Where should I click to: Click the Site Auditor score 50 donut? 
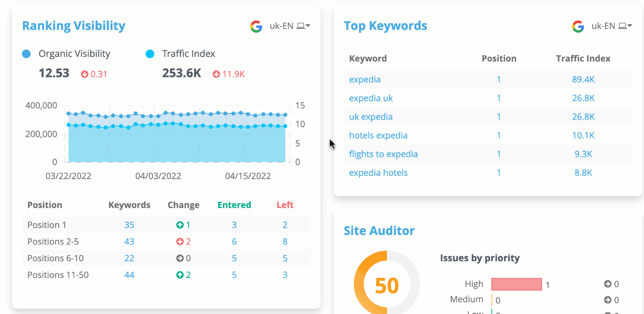[x=386, y=285]
